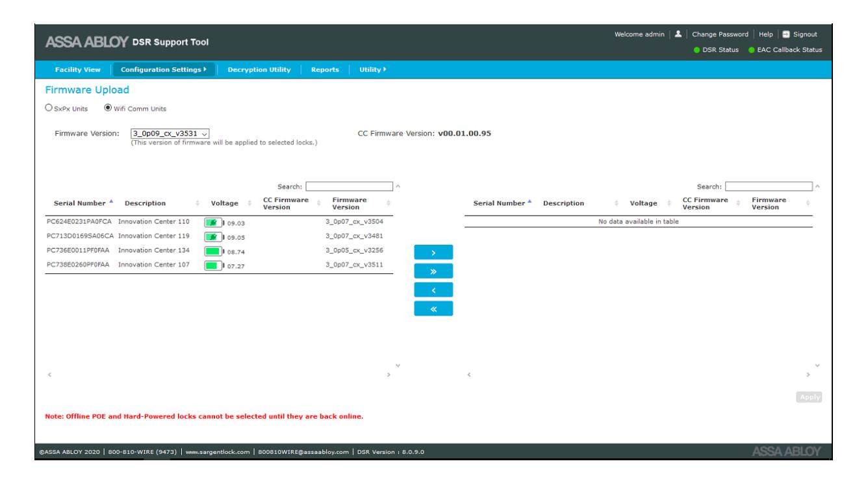Click the Change Password link
This screenshot has width=868, height=483.
tap(721, 34)
